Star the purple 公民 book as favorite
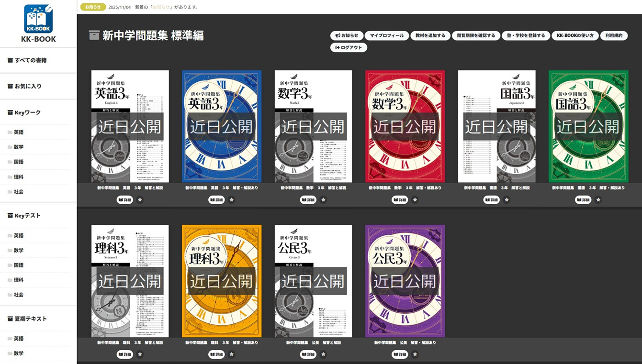The image size is (642, 364). [x=415, y=354]
